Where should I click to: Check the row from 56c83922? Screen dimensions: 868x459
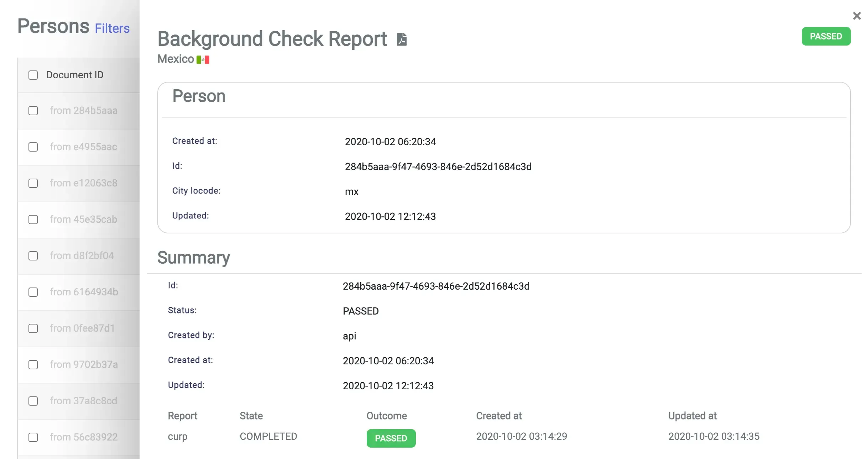(x=33, y=437)
